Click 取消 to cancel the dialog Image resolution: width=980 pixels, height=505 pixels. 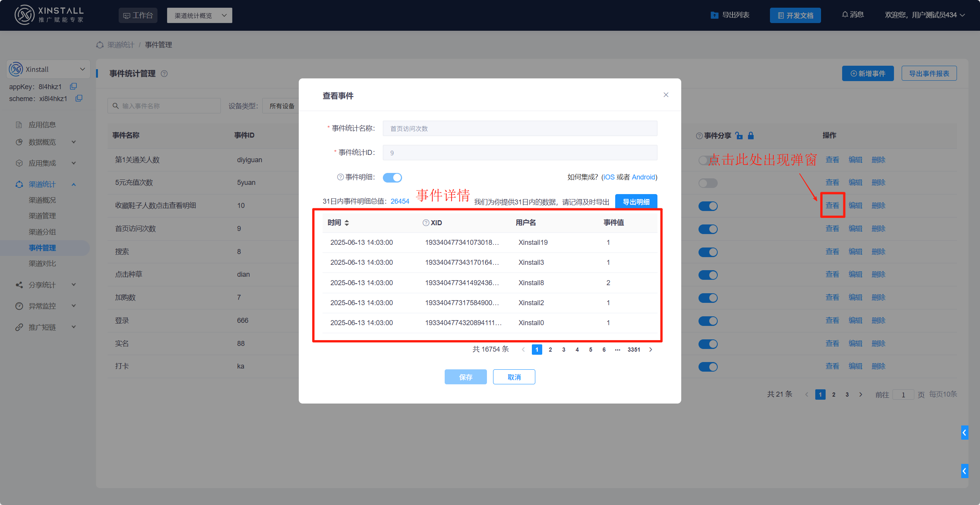[513, 377]
